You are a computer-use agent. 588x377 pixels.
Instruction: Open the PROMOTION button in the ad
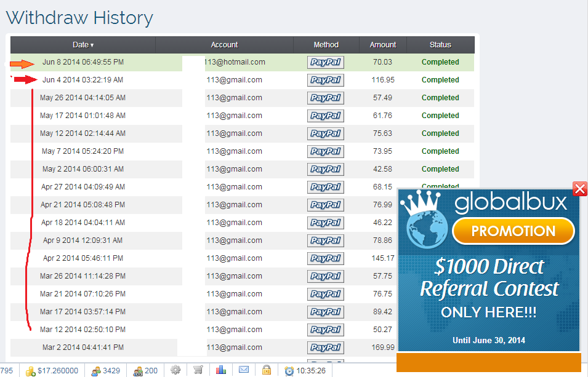click(513, 231)
